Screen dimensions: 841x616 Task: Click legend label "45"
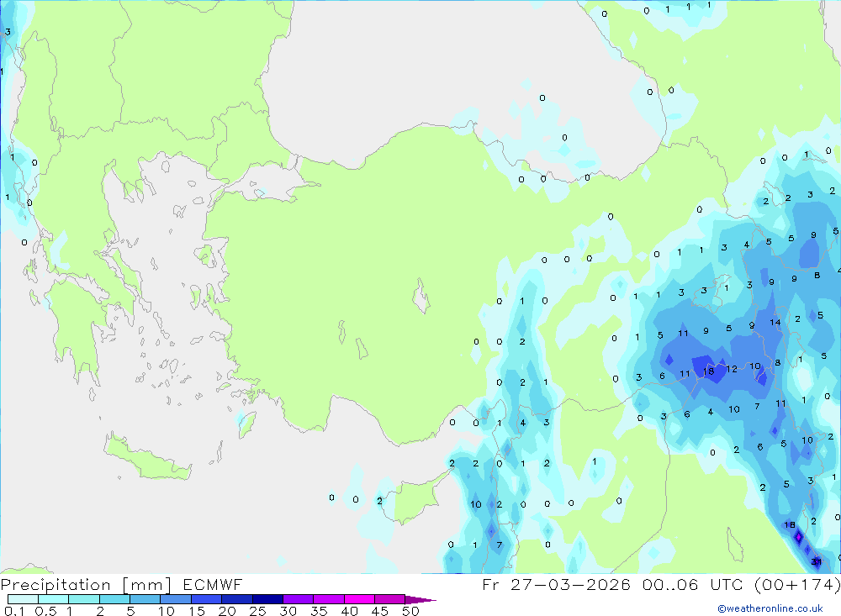[380, 611]
